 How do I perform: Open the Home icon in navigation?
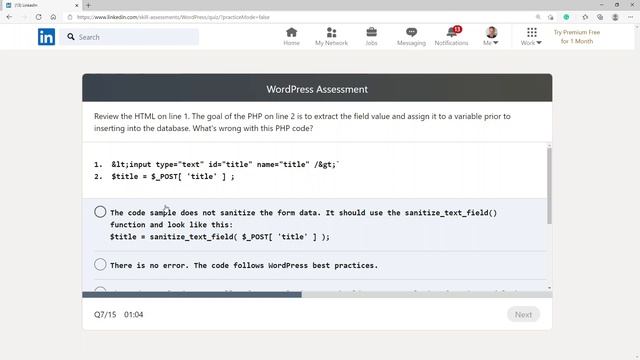(291, 32)
